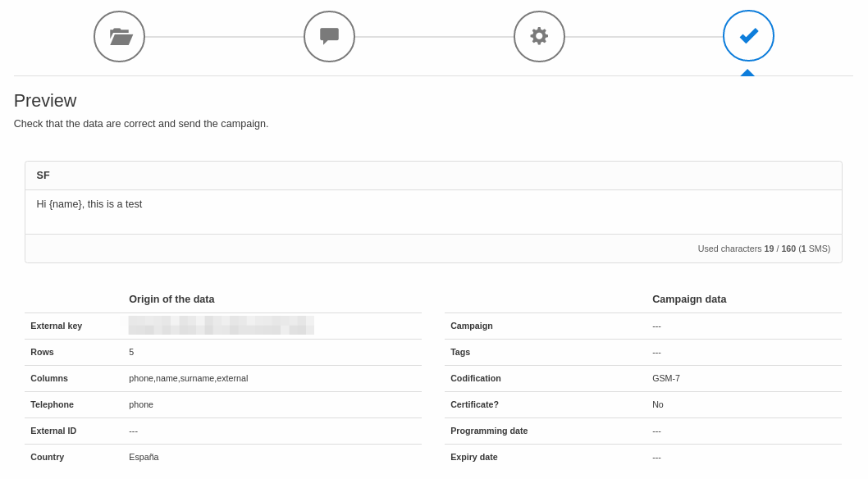
Task: Click the Expiry date row label
Action: tap(474, 457)
